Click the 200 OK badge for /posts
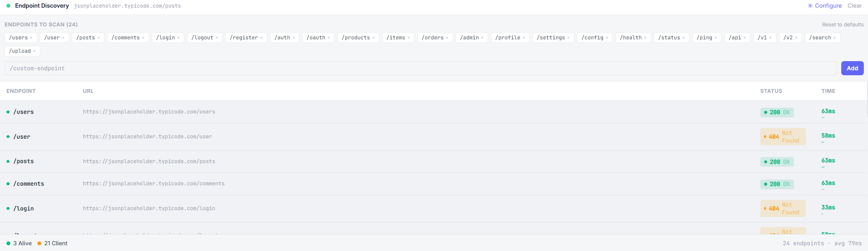The height and width of the screenshot is (251, 868). [777, 162]
